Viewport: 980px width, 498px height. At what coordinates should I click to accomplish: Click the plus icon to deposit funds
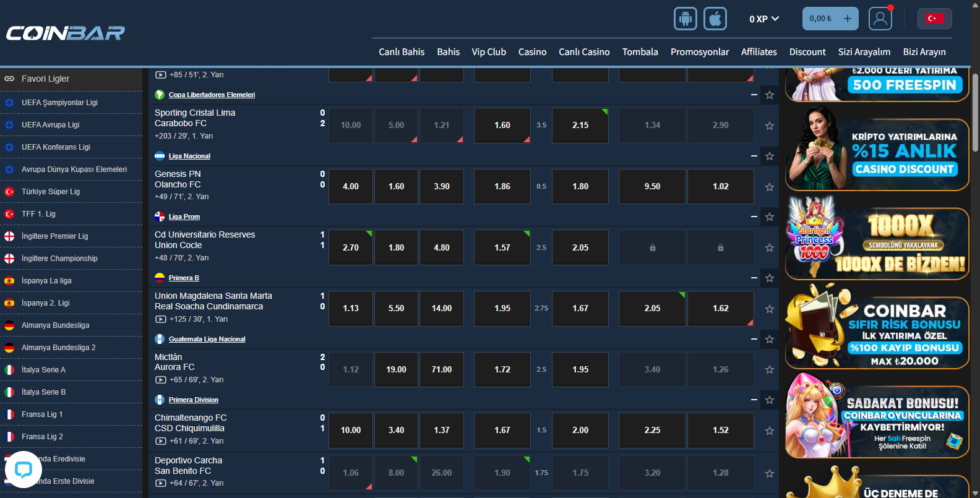pyautogui.click(x=847, y=19)
